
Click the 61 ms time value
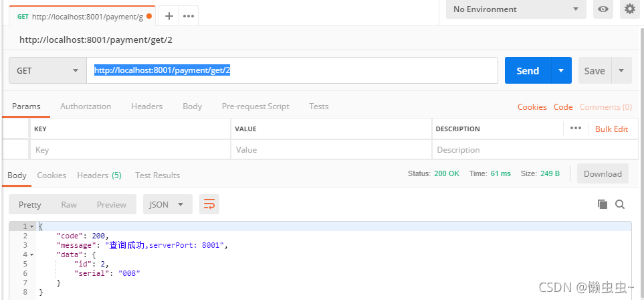click(x=501, y=173)
